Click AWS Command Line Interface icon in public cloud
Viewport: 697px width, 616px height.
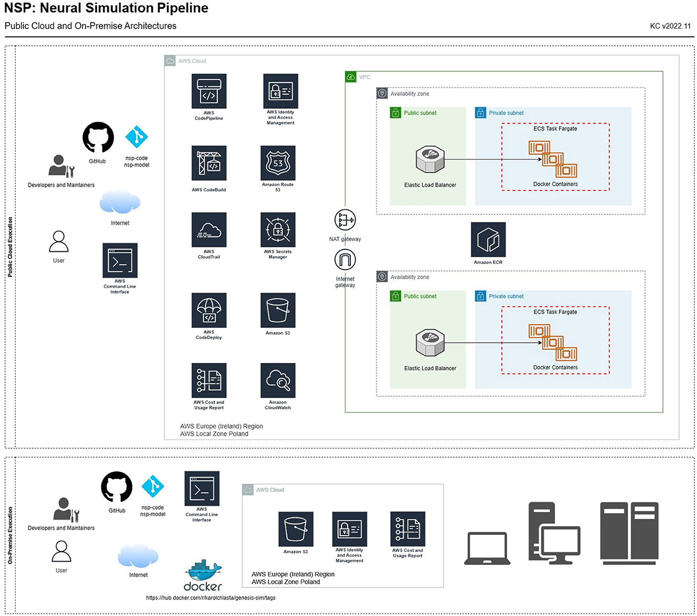click(120, 260)
